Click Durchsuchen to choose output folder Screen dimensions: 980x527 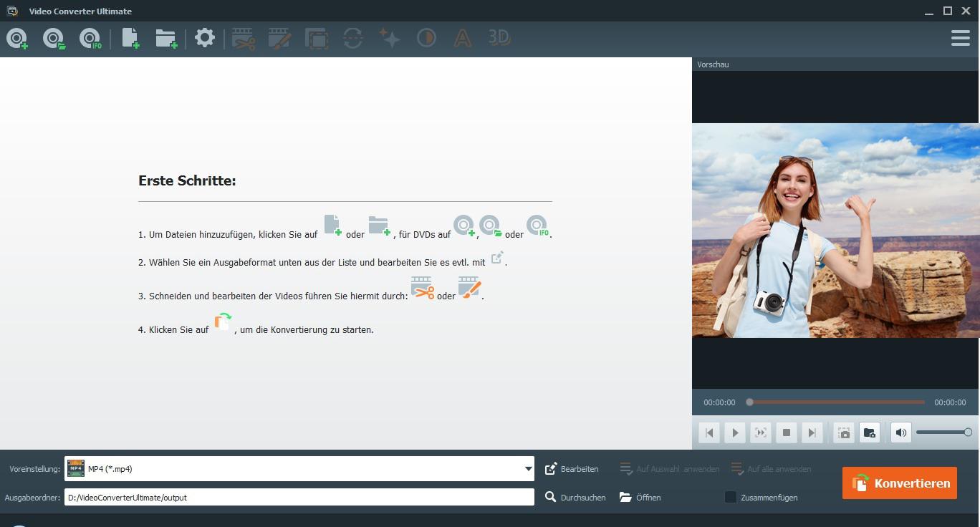pos(575,497)
